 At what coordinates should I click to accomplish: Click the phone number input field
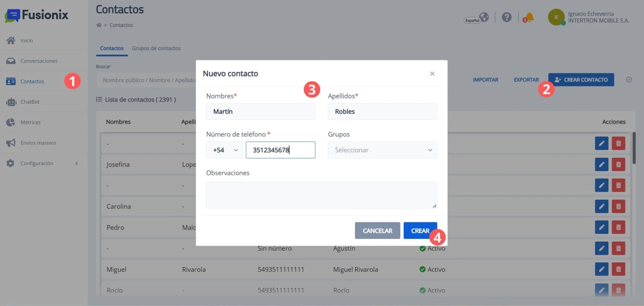coord(280,150)
